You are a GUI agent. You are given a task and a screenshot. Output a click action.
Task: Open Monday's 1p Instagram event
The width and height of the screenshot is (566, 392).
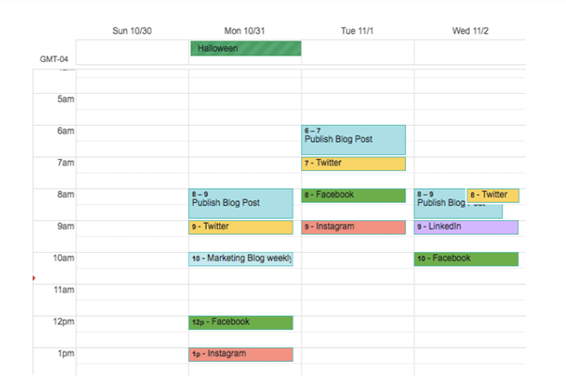click(x=241, y=354)
